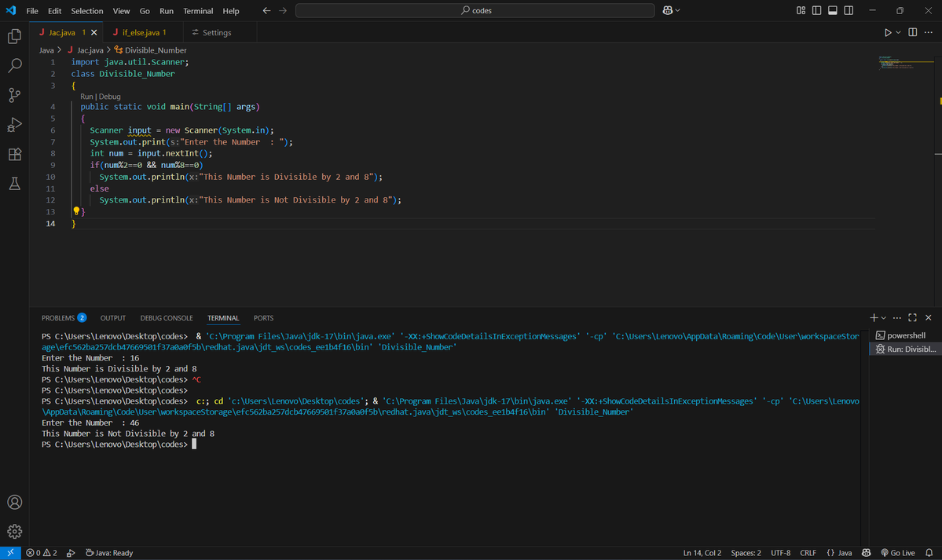Change the UTF-8 encoding in status bar
Image resolution: width=942 pixels, height=560 pixels.
(780, 553)
